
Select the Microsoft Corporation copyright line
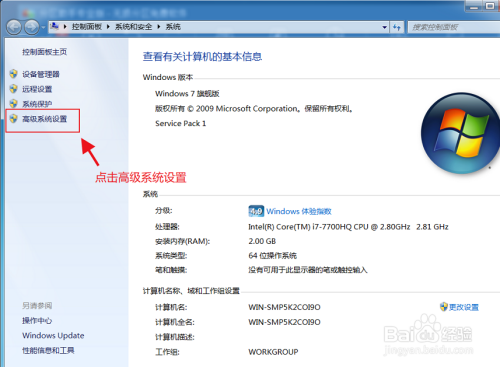(254, 109)
